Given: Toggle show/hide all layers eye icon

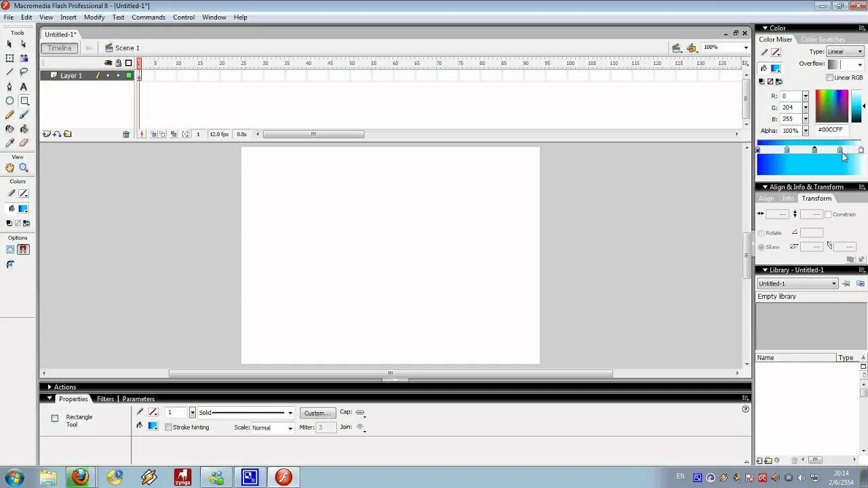Looking at the screenshot, I should pos(108,63).
